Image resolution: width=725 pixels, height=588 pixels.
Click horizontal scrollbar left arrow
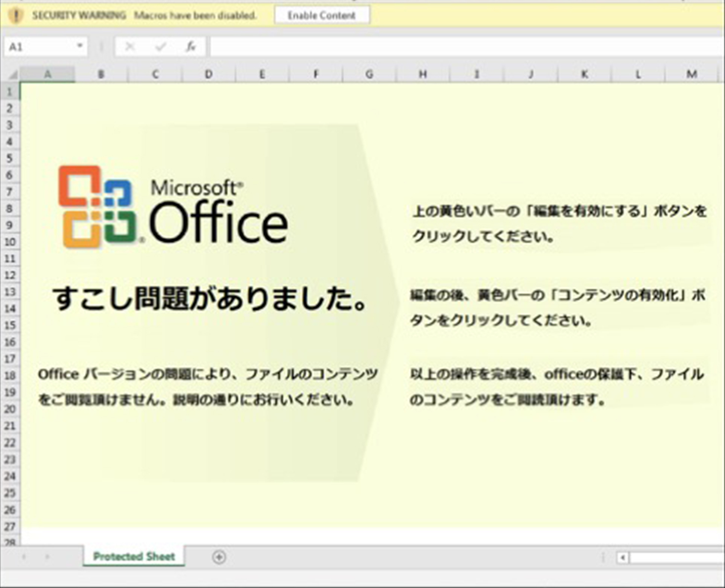pyautogui.click(x=623, y=558)
